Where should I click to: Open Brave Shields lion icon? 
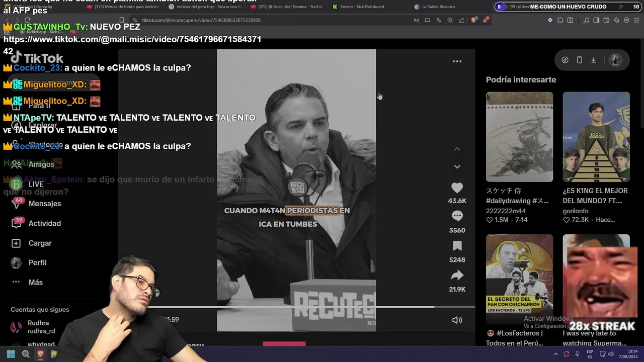[474, 20]
